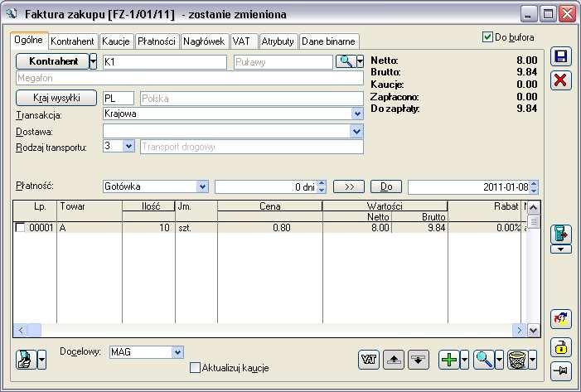Image resolution: width=581 pixels, height=392 pixels.
Task: Expand dropdown arrow next to print icon
Action: 42,360
